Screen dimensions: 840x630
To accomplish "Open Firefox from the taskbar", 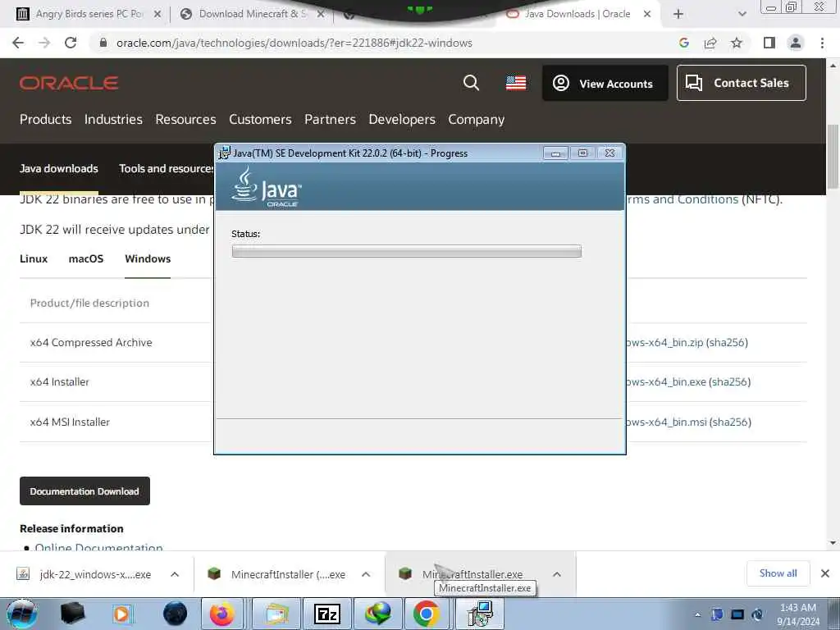I will pos(221,614).
